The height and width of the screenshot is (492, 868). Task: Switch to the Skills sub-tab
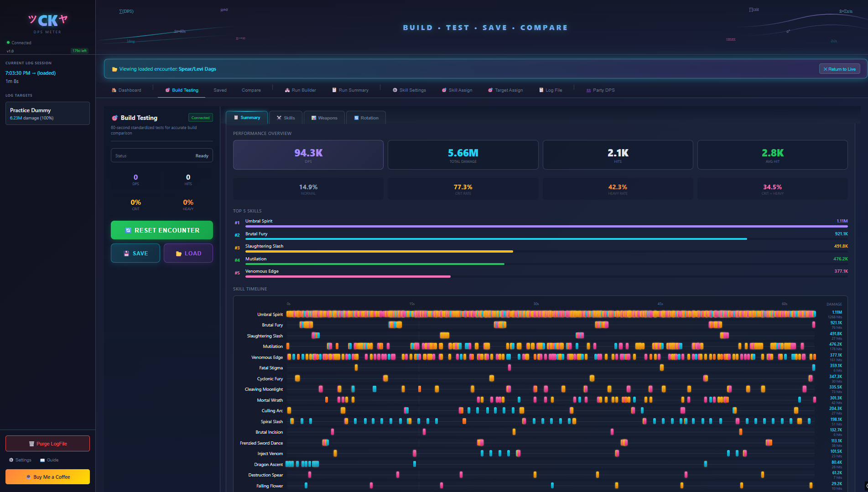pos(286,118)
